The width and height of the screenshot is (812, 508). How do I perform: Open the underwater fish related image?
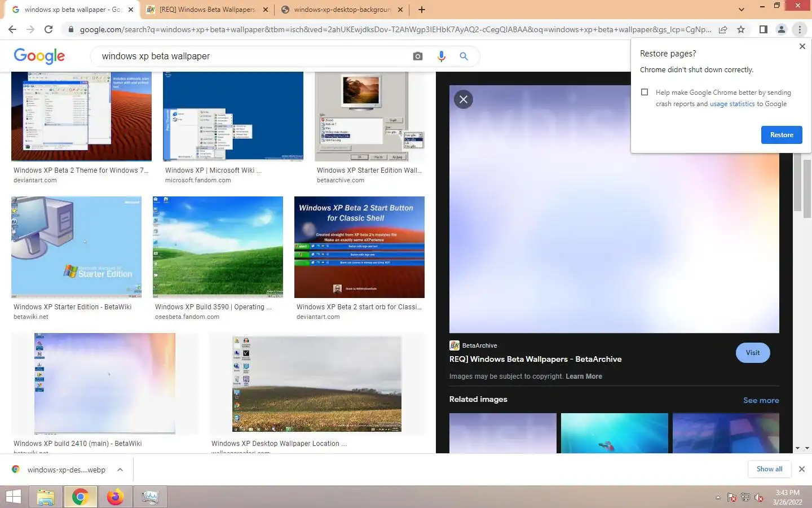[614, 433]
